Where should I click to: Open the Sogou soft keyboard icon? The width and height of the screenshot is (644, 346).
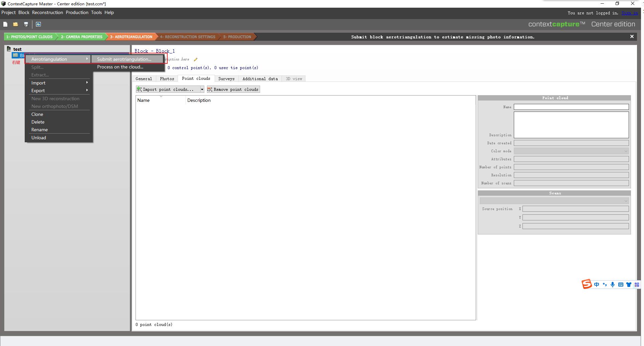[x=621, y=285]
